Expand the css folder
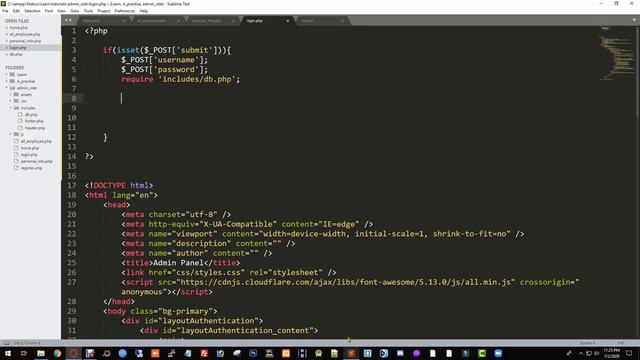 [11, 101]
